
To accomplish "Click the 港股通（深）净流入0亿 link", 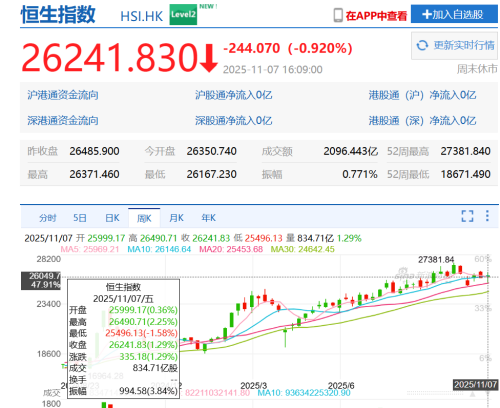I will coord(422,120).
